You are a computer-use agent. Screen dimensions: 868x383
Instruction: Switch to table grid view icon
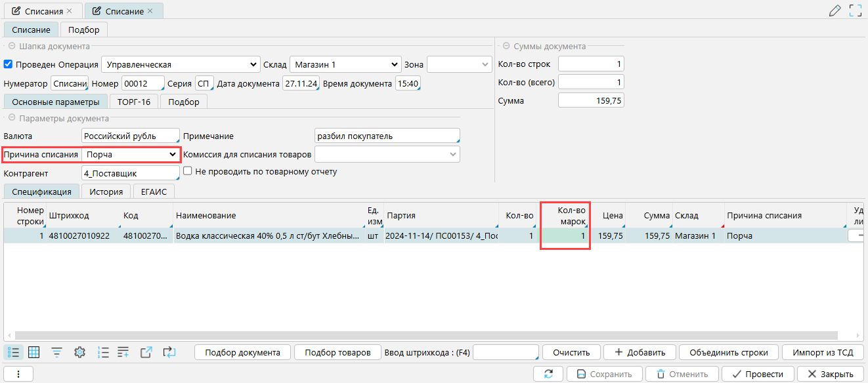34,352
